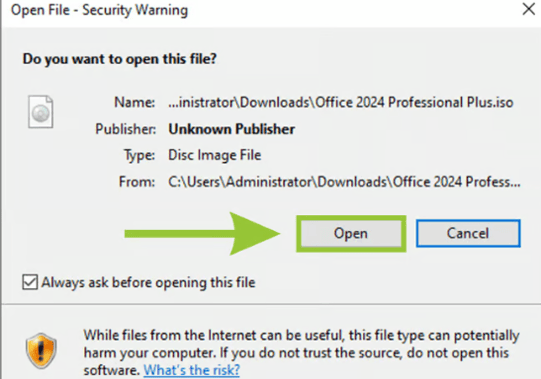The image size is (541, 379).
Task: Click the Name: field label
Action: pyautogui.click(x=135, y=103)
